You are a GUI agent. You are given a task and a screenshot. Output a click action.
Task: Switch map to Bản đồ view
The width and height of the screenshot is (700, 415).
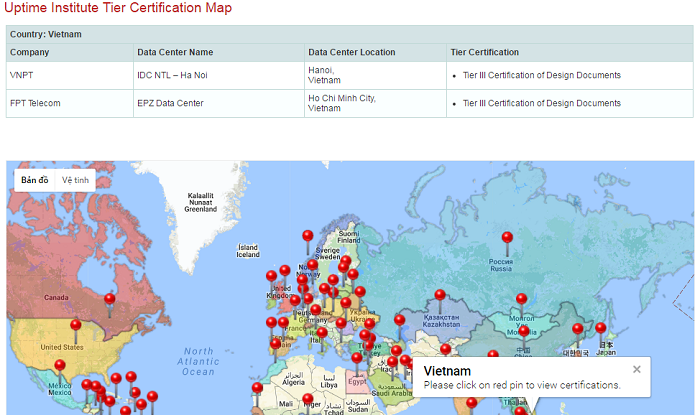pyautogui.click(x=35, y=180)
